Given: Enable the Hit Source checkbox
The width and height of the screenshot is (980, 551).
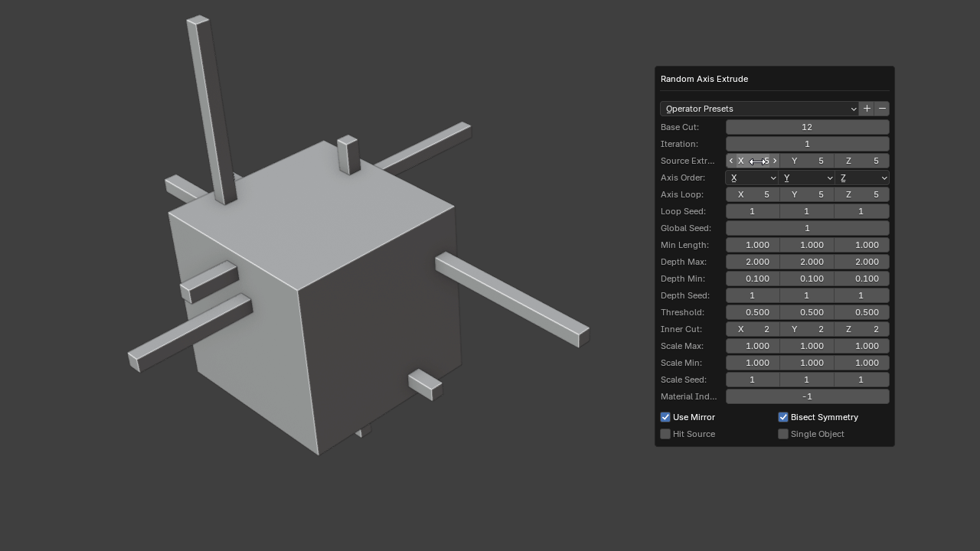Looking at the screenshot, I should coord(665,434).
